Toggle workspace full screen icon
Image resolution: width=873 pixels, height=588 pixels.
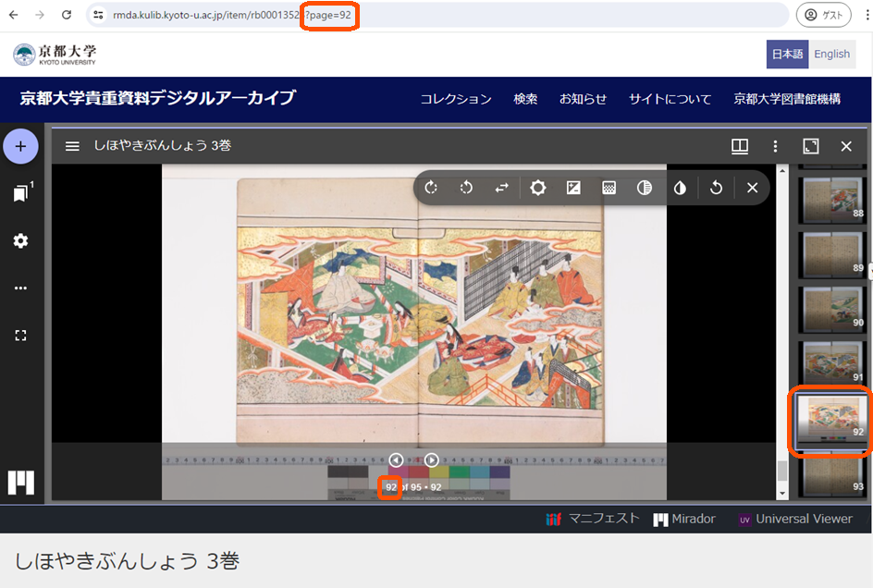point(20,336)
